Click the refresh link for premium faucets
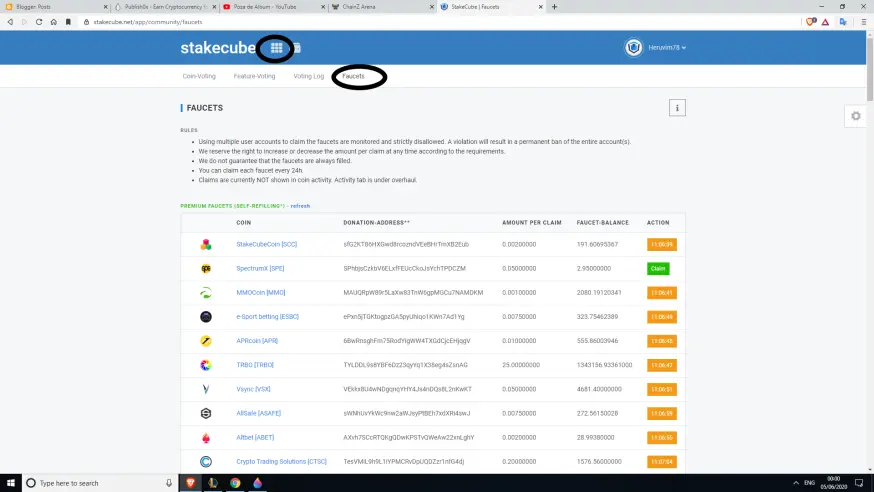 pos(300,206)
